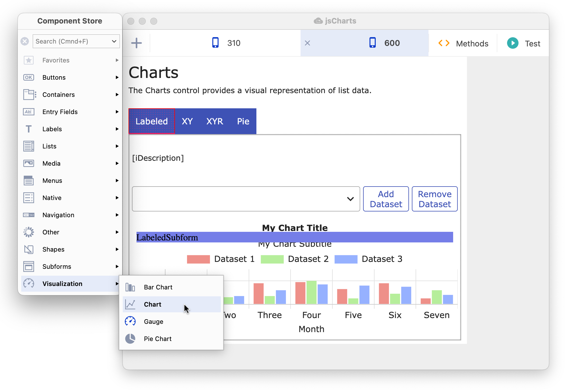Click the Pie Chart icon in submenu
Image resolution: width=567 pixels, height=392 pixels.
130,339
